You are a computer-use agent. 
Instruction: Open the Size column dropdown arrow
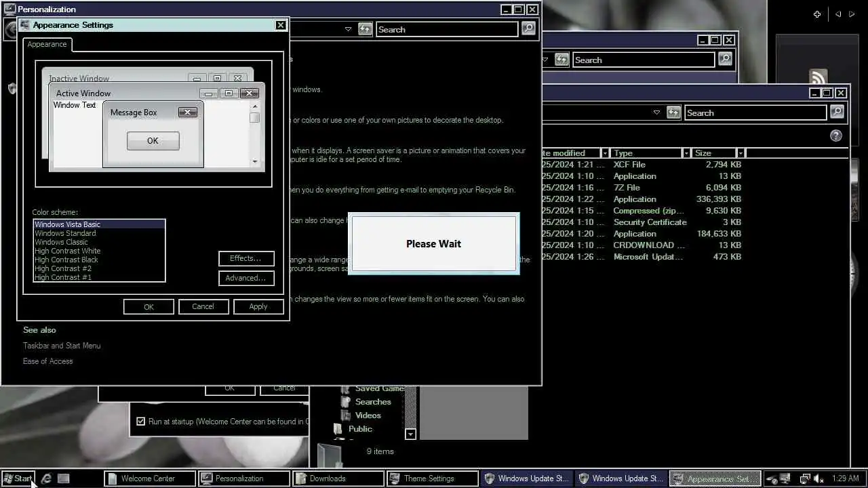point(741,153)
